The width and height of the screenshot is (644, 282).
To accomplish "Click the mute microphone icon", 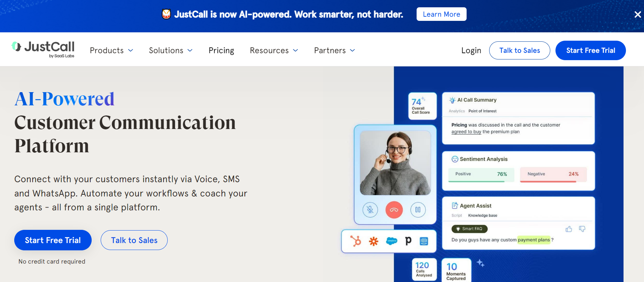I will coord(370,210).
